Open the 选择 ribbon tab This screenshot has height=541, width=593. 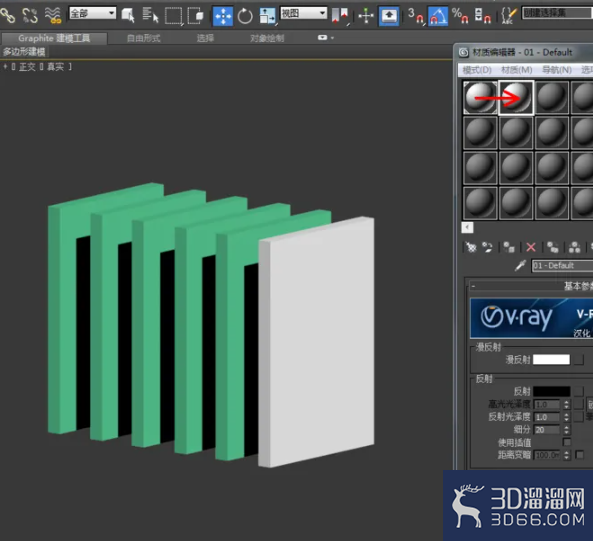(205, 38)
